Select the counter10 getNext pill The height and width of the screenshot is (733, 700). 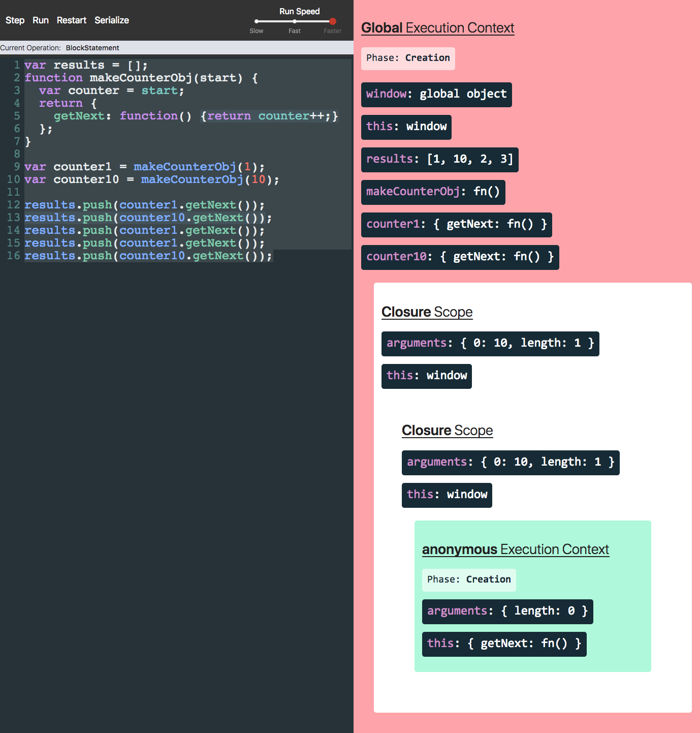tap(459, 257)
